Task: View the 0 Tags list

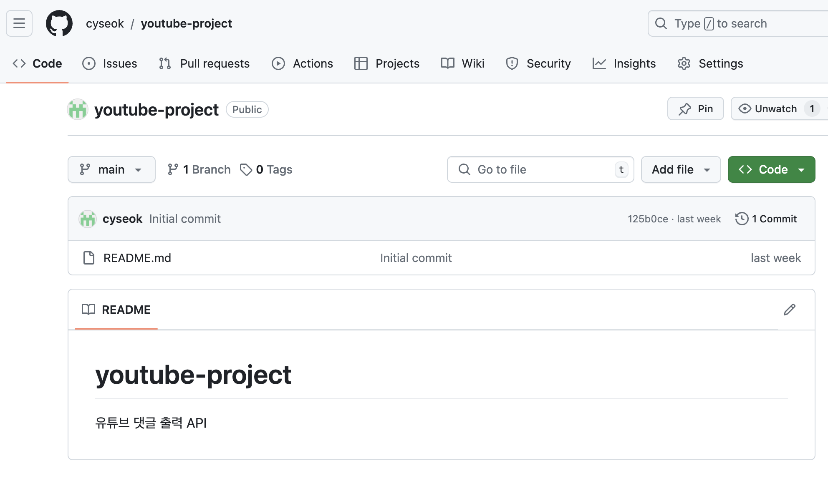Action: click(x=266, y=169)
